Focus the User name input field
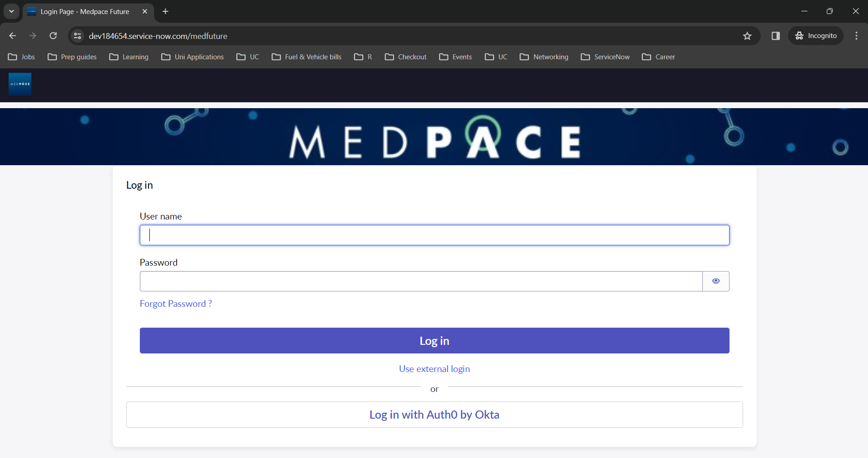Viewport: 868px width, 458px height. click(x=434, y=235)
